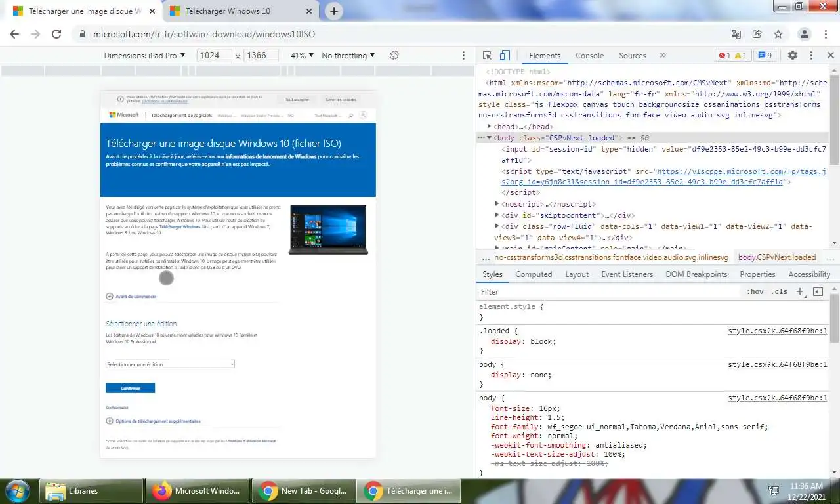Screen dimensions: 840x504
Task: Toggle the .cls element classes button
Action: pyautogui.click(x=779, y=292)
